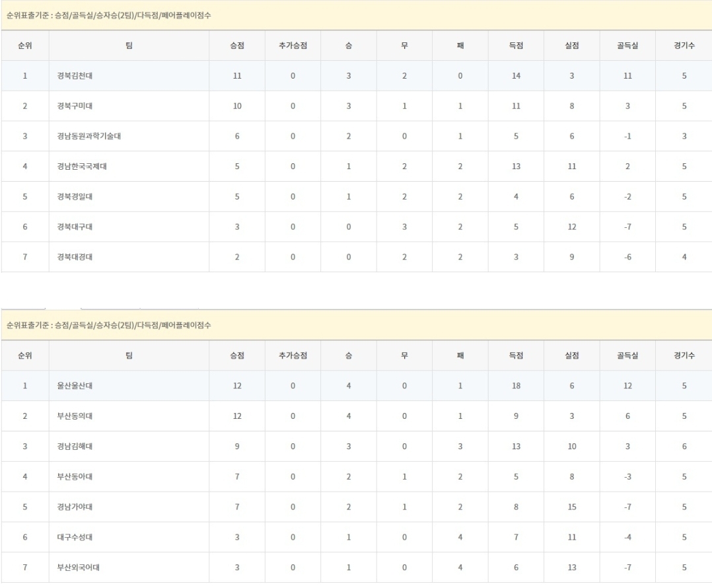Click 울산울산대 goals scored 18

point(516,385)
